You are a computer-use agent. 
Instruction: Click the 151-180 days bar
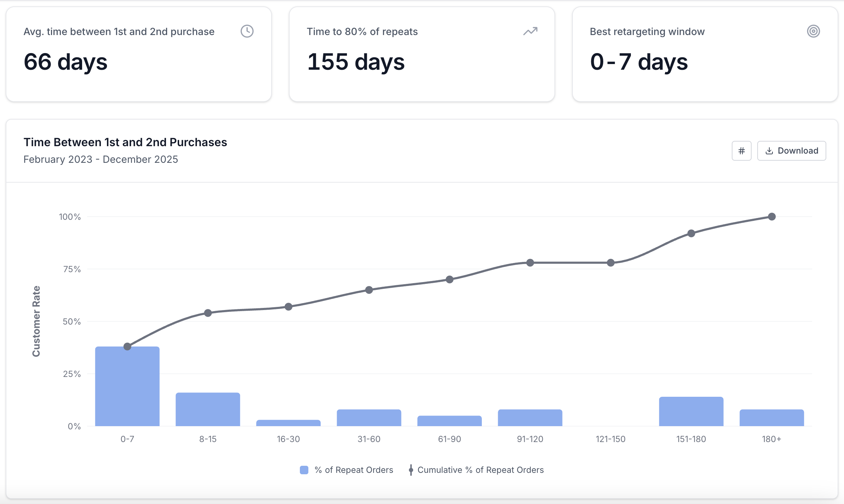point(691,411)
